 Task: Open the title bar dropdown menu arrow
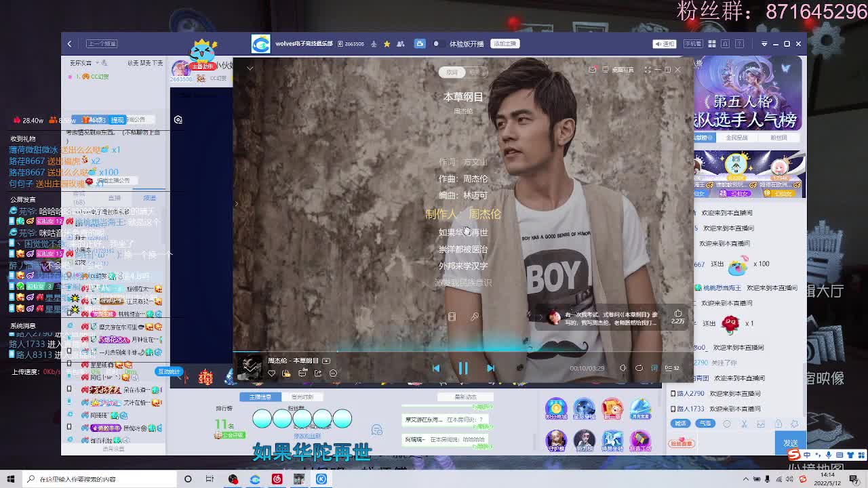(x=764, y=43)
